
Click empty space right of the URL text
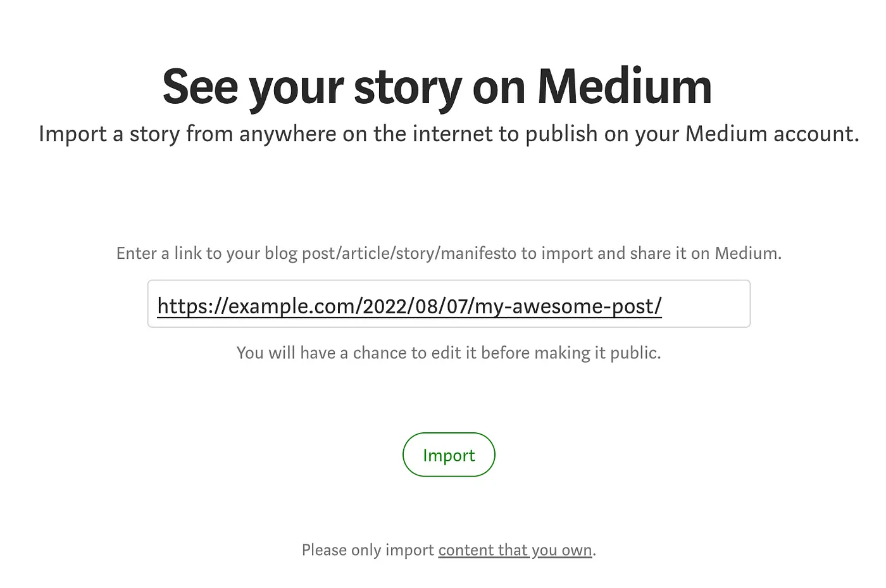tap(706, 304)
